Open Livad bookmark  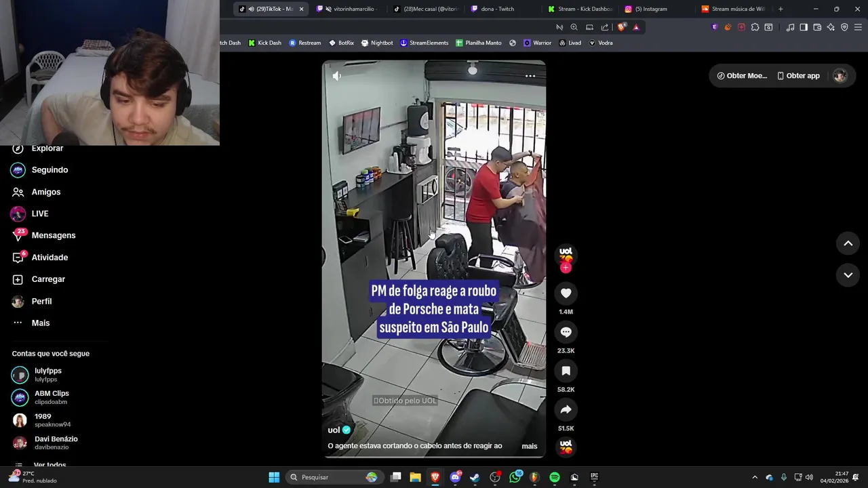[x=570, y=43]
